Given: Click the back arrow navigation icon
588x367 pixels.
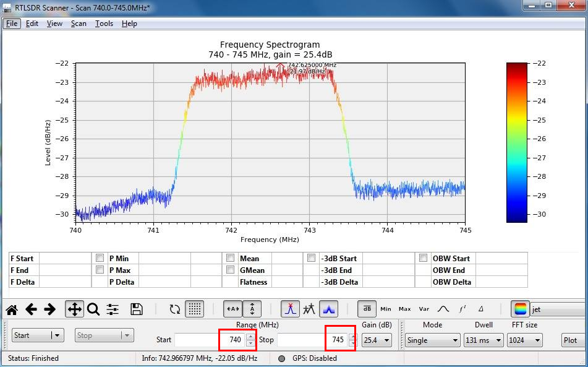Looking at the screenshot, I should click(x=31, y=309).
